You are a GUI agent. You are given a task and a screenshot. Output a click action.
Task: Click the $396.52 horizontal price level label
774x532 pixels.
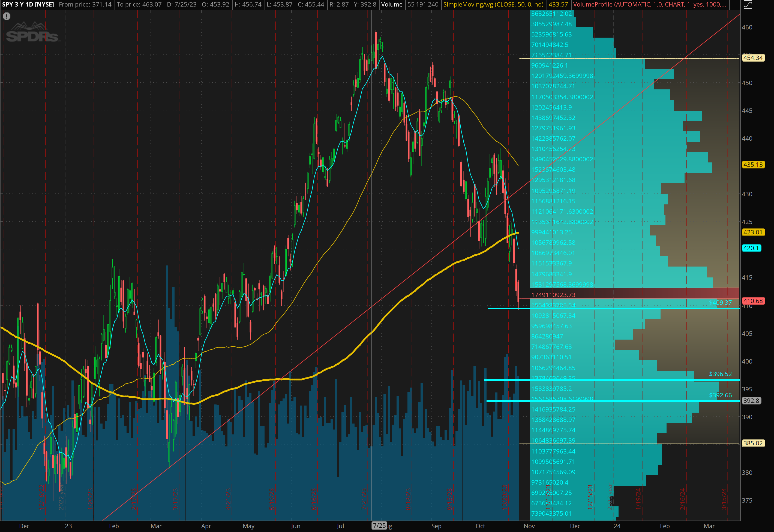tap(720, 374)
